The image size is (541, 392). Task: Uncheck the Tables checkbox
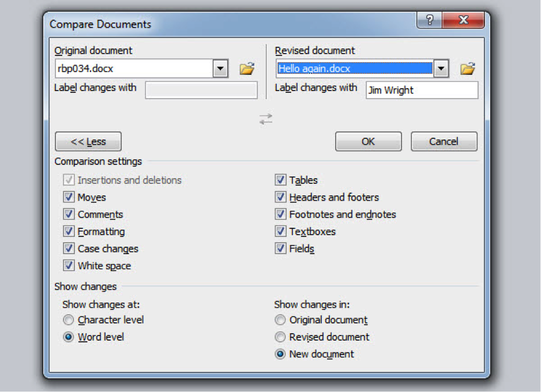pyautogui.click(x=280, y=180)
